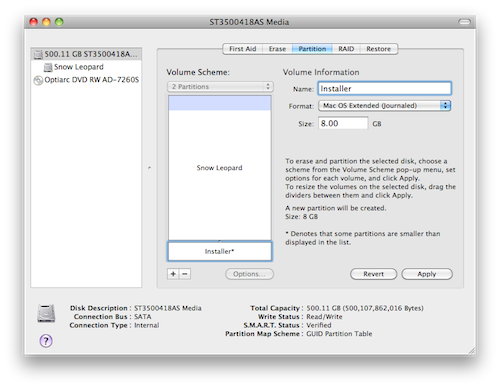Click the Revert button
The image size is (500, 388).
pyautogui.click(x=373, y=274)
